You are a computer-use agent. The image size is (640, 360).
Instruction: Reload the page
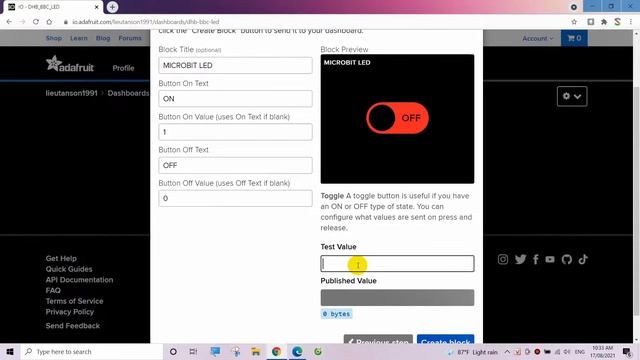pyautogui.click(x=36, y=22)
